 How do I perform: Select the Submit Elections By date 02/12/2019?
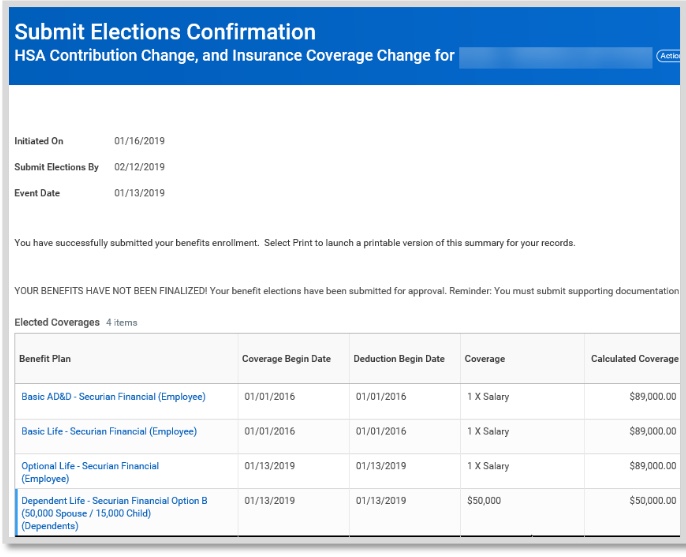139,167
